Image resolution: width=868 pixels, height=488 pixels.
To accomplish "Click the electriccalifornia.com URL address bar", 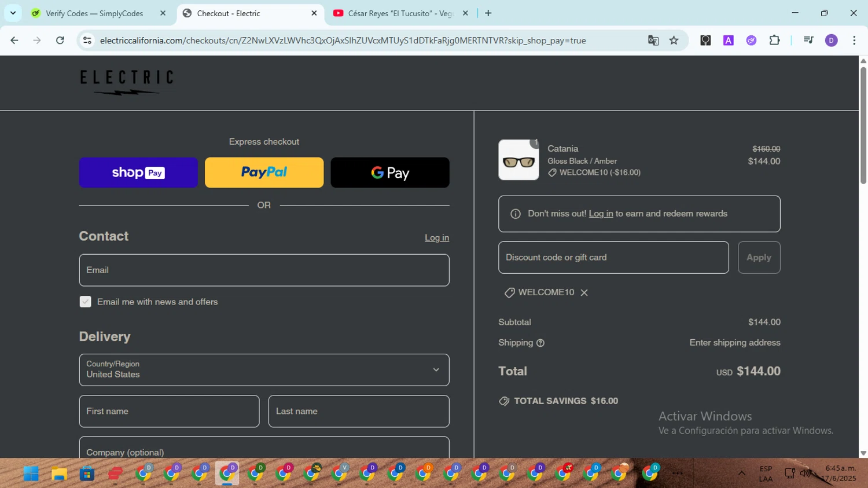I will point(343,41).
